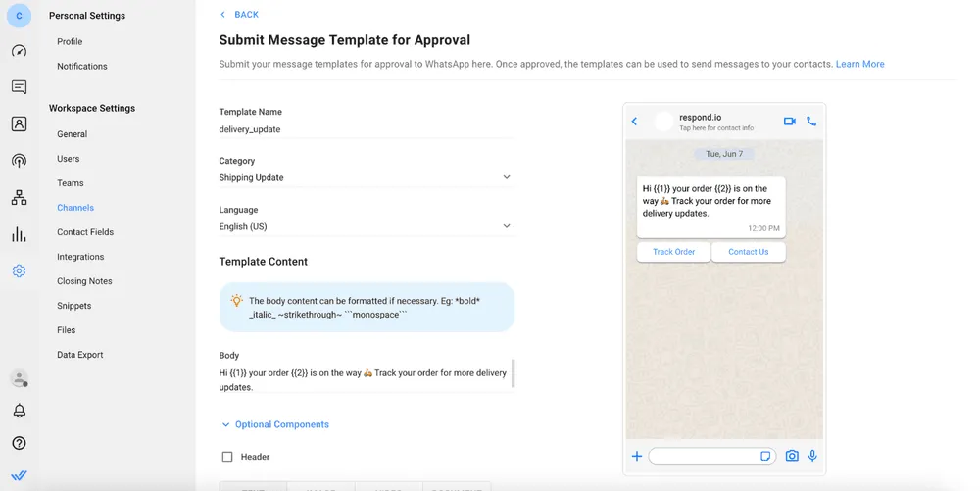Click the plus icon in preview chat bar
The image size is (980, 491).
[636, 456]
